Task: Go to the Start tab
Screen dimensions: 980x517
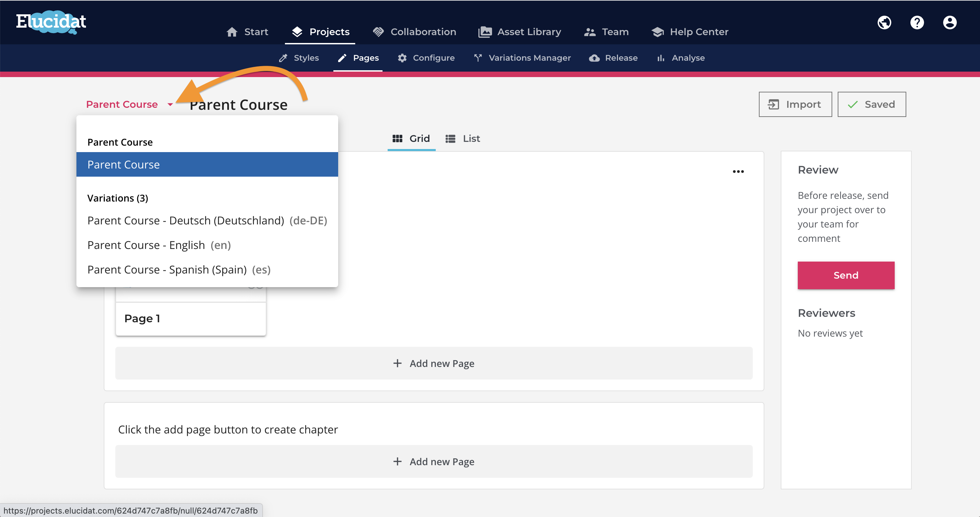Action: (247, 32)
